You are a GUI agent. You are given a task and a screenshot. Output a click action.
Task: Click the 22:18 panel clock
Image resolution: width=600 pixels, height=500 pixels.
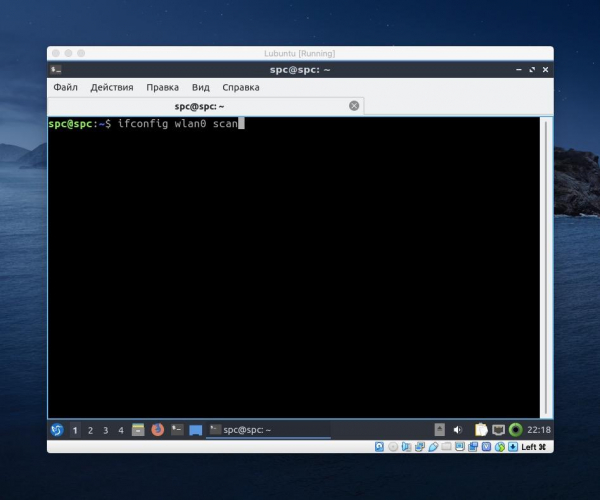coord(539,430)
